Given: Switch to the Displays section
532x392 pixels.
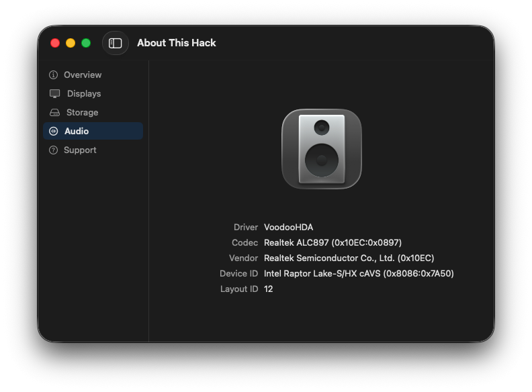Looking at the screenshot, I should click(x=93, y=93).
